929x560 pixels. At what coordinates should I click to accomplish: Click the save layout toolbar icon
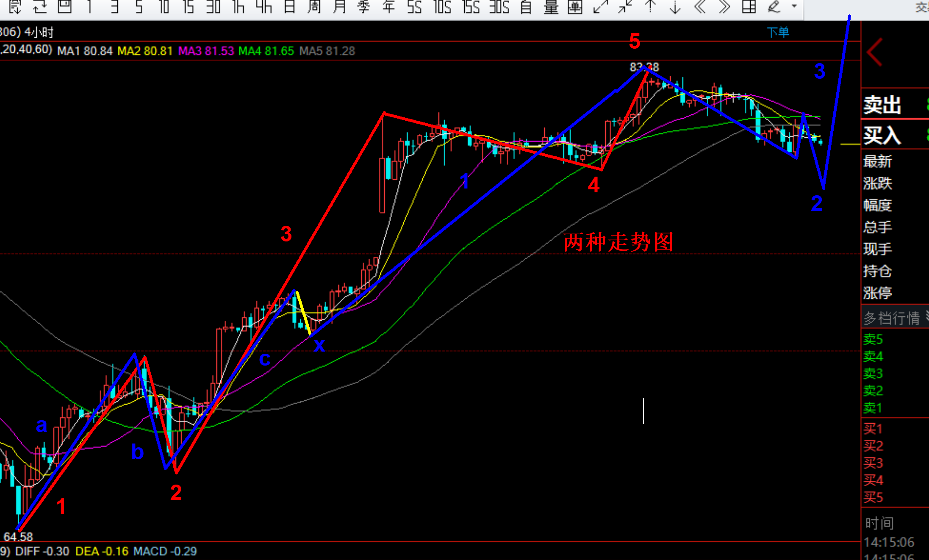pyautogui.click(x=64, y=7)
